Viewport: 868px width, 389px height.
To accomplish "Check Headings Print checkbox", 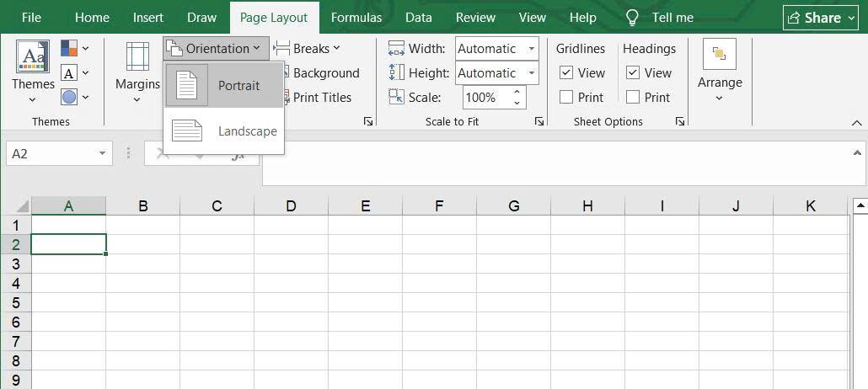I will (x=633, y=98).
